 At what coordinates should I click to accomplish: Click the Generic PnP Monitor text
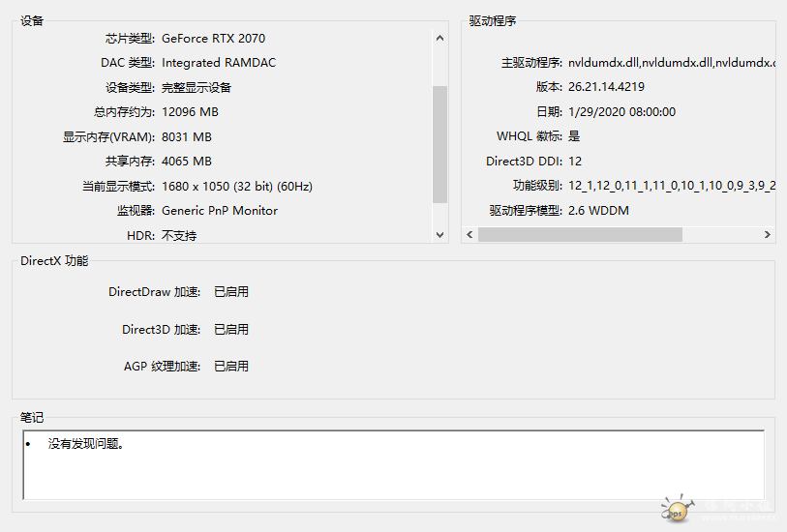[x=220, y=211]
